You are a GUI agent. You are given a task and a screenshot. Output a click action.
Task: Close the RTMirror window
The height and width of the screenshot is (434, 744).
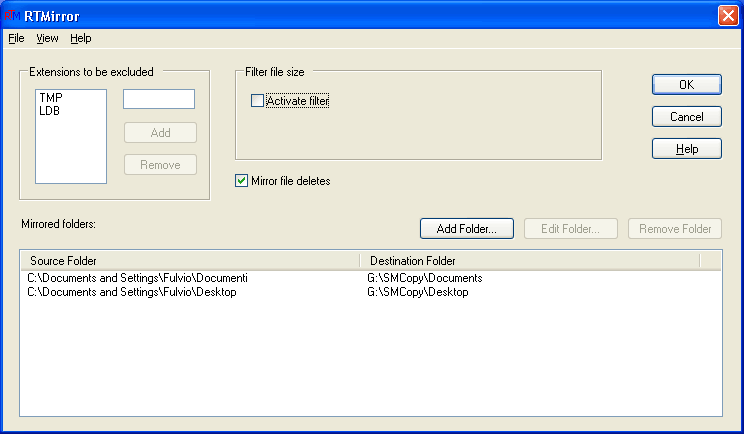pyautogui.click(x=728, y=16)
